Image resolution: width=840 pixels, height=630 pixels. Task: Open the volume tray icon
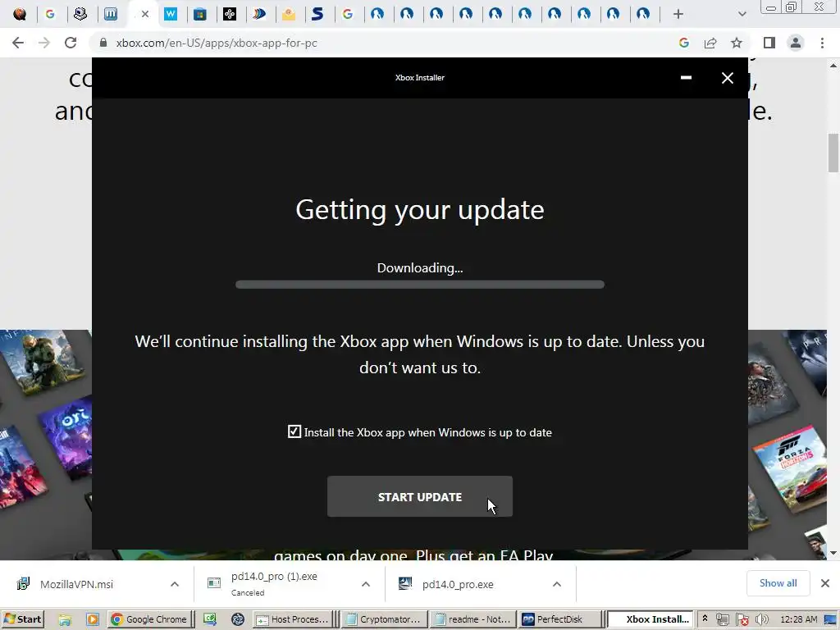762,619
